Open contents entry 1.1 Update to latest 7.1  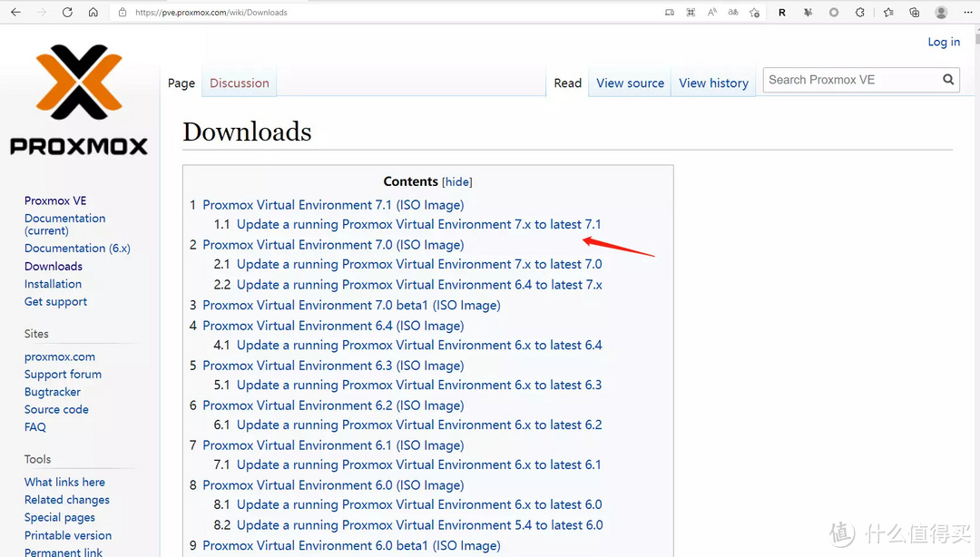click(418, 224)
